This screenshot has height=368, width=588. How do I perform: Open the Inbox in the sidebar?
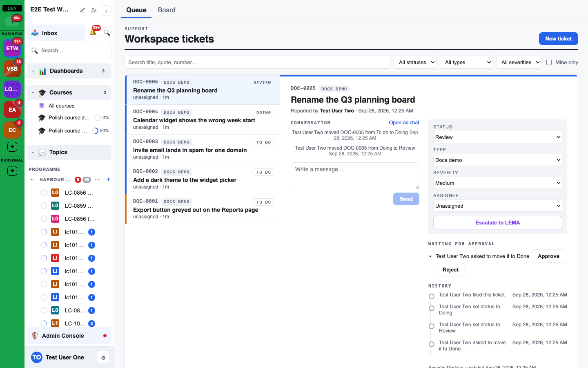(x=56, y=33)
